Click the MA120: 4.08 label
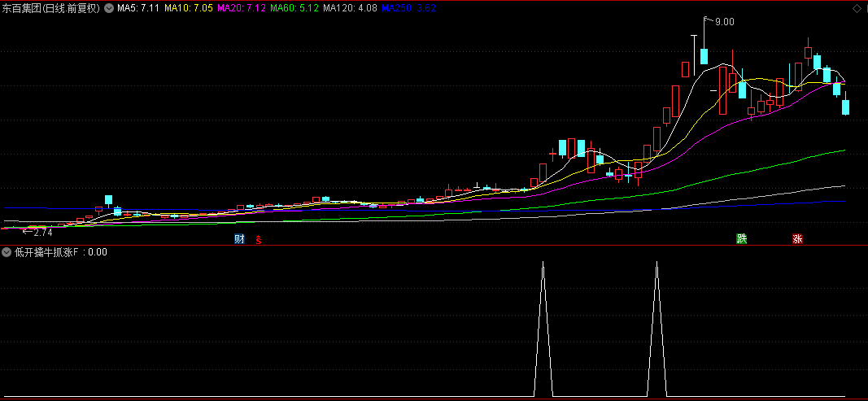868x401 pixels. 351,8
